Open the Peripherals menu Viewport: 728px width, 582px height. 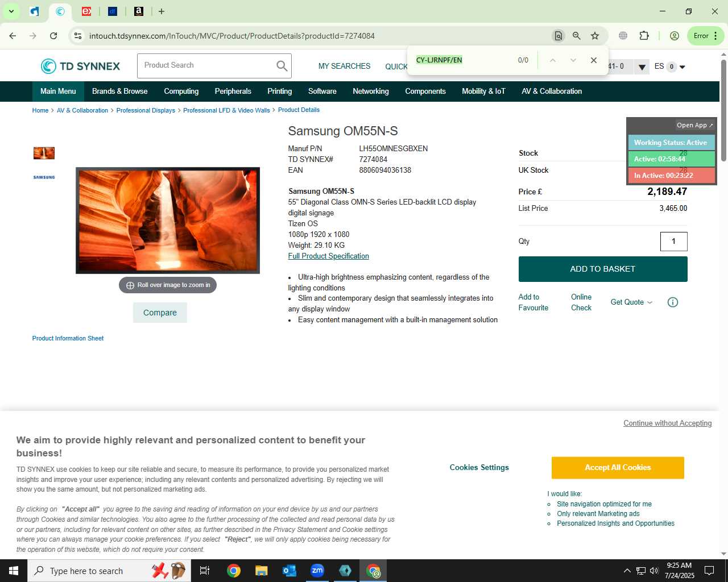coord(233,92)
